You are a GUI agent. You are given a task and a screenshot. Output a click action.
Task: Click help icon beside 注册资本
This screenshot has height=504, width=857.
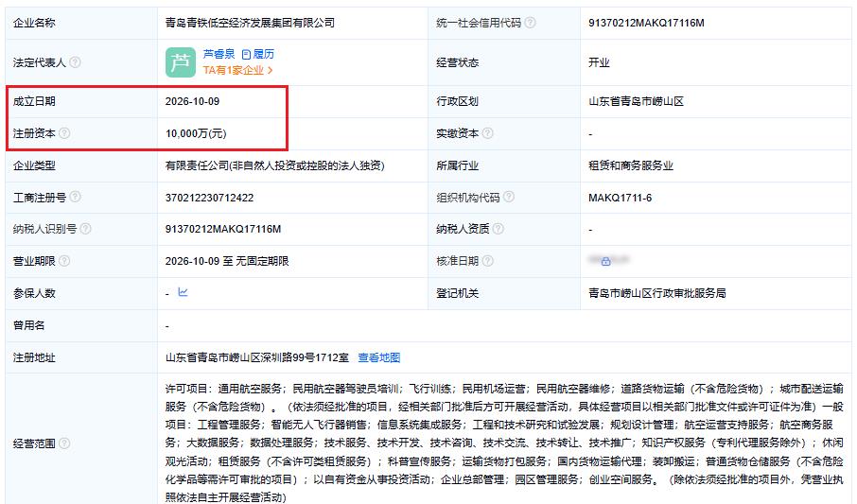64,133
